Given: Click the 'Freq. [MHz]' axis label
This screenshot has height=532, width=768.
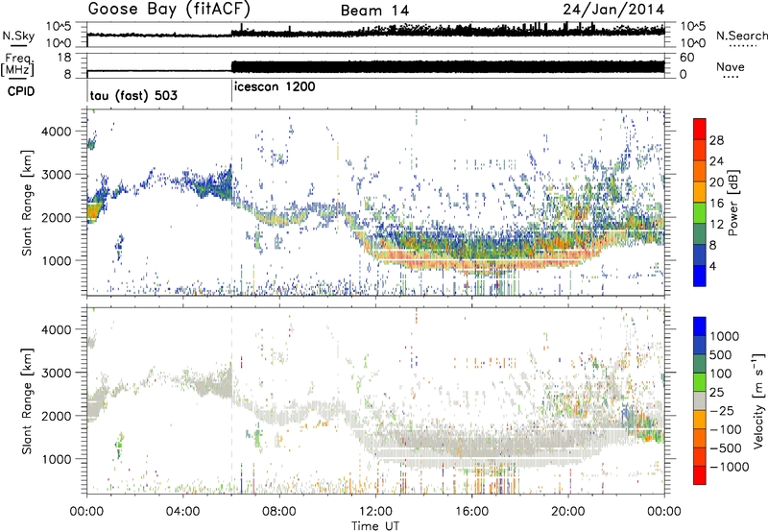Looking at the screenshot, I should tap(17, 64).
